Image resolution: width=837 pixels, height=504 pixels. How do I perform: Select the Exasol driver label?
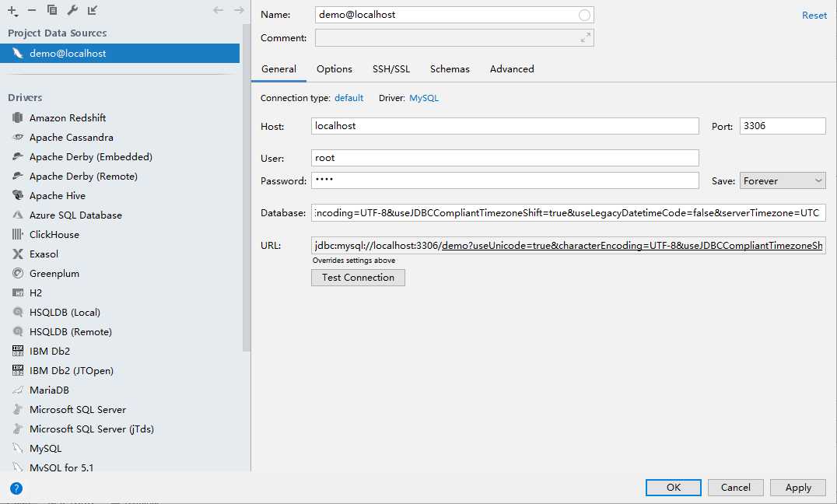point(44,254)
